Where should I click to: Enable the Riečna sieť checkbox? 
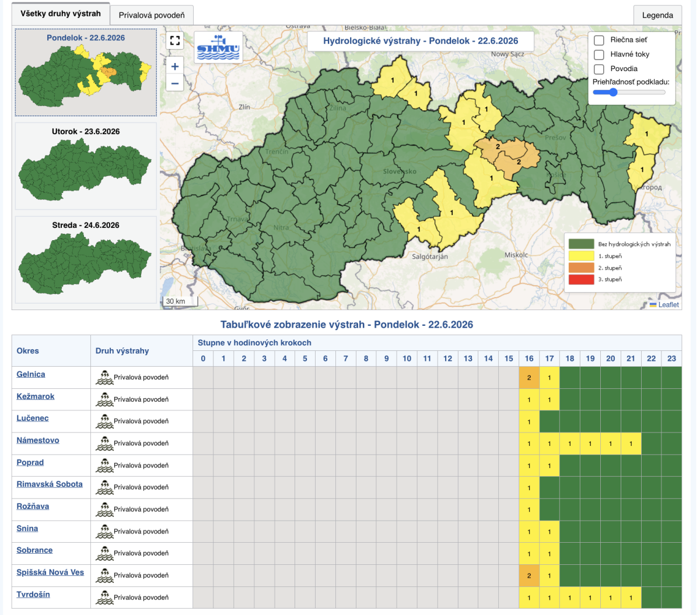(x=598, y=40)
